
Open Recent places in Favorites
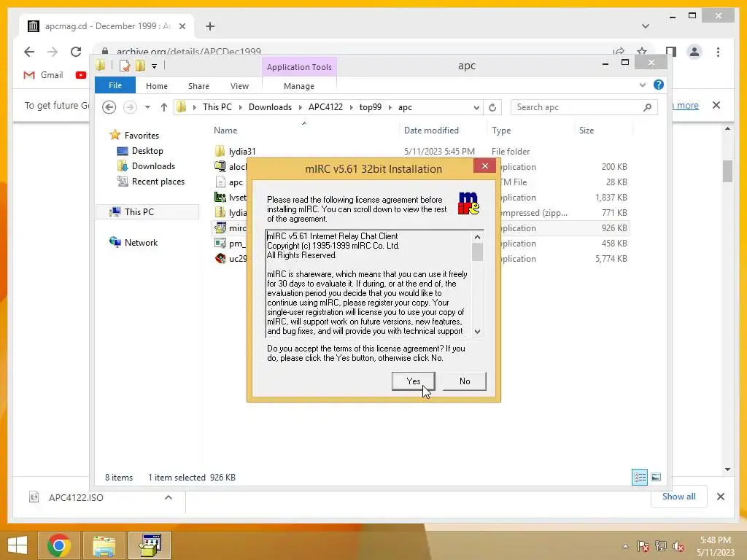point(158,182)
